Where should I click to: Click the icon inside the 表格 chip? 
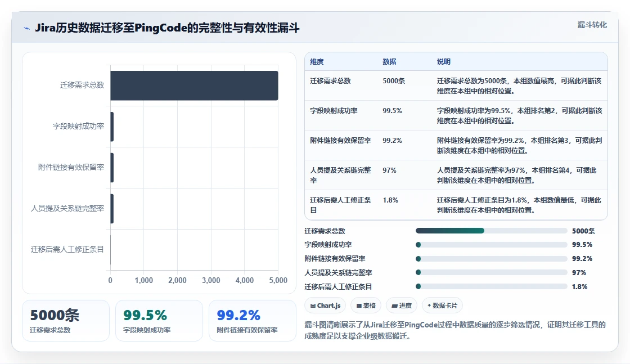[x=359, y=305]
